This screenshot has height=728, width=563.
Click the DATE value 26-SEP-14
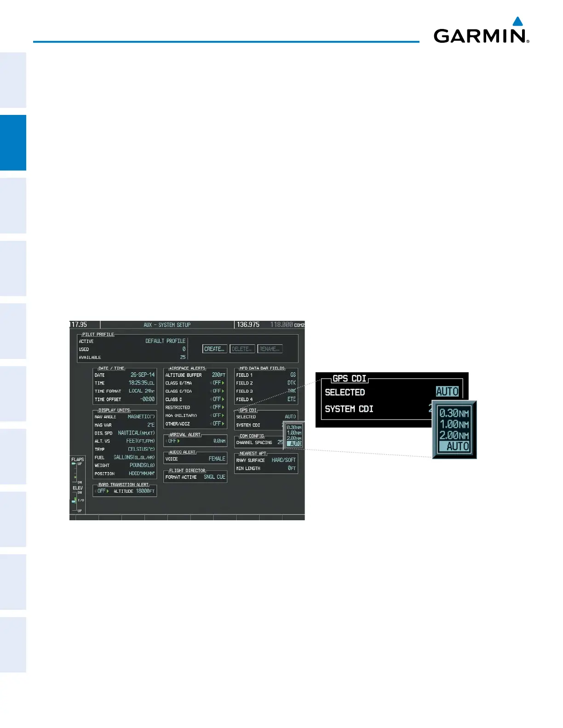tap(143, 375)
